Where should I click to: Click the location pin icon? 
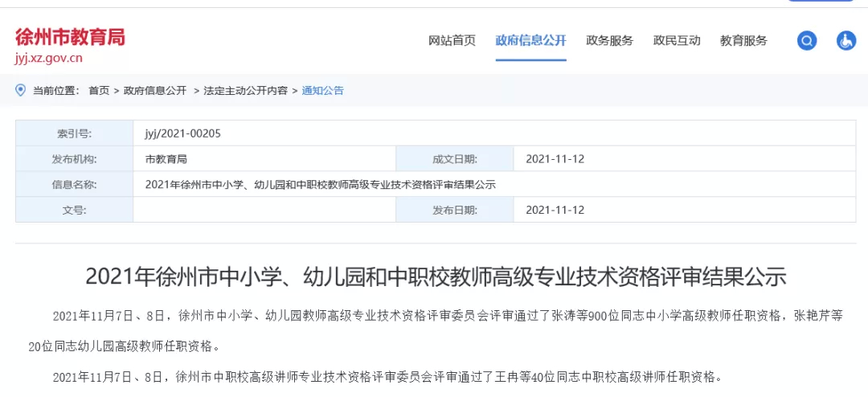coord(20,90)
